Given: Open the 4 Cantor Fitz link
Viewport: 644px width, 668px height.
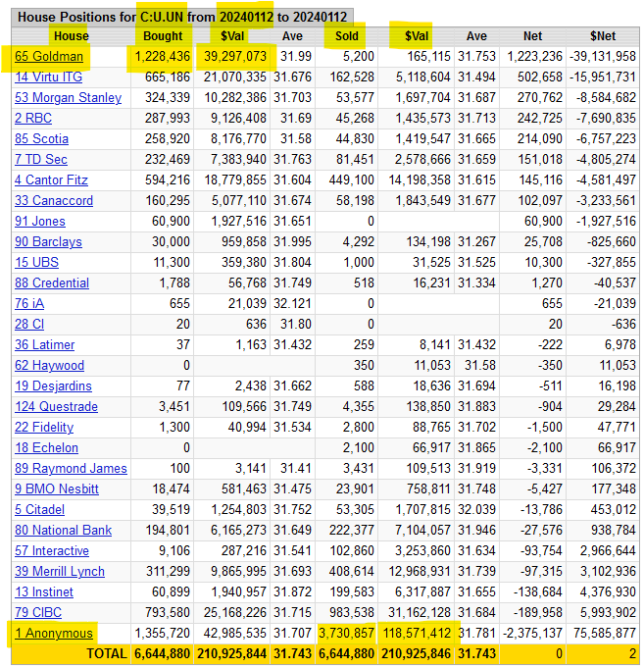Looking at the screenshot, I should [51, 180].
